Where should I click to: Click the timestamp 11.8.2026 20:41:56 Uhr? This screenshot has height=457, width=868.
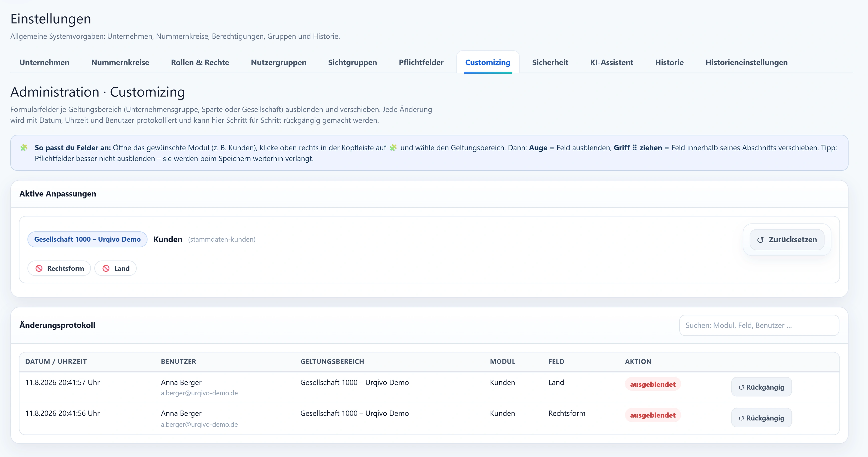(62, 413)
